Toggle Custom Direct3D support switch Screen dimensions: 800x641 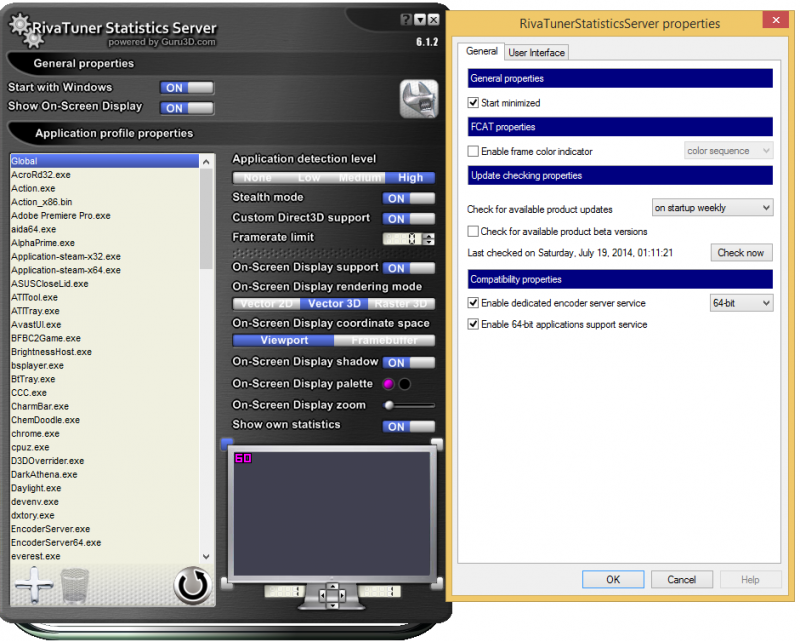tap(409, 219)
